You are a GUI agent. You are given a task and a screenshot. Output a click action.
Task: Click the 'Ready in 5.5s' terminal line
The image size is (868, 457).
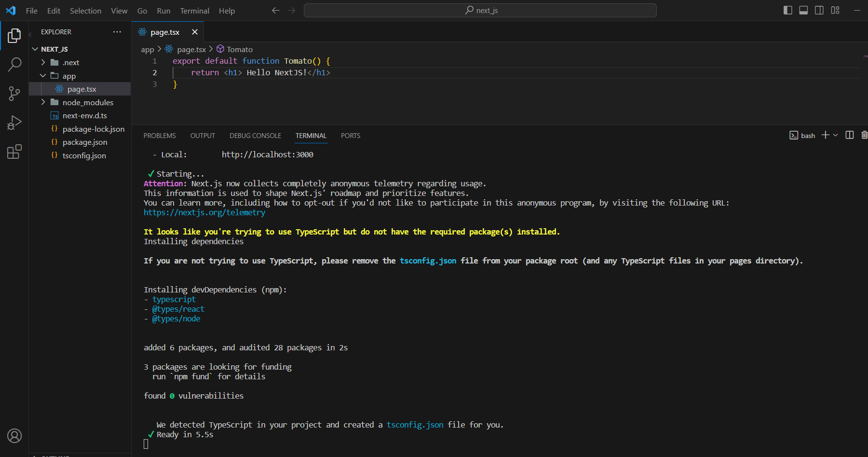pos(185,434)
